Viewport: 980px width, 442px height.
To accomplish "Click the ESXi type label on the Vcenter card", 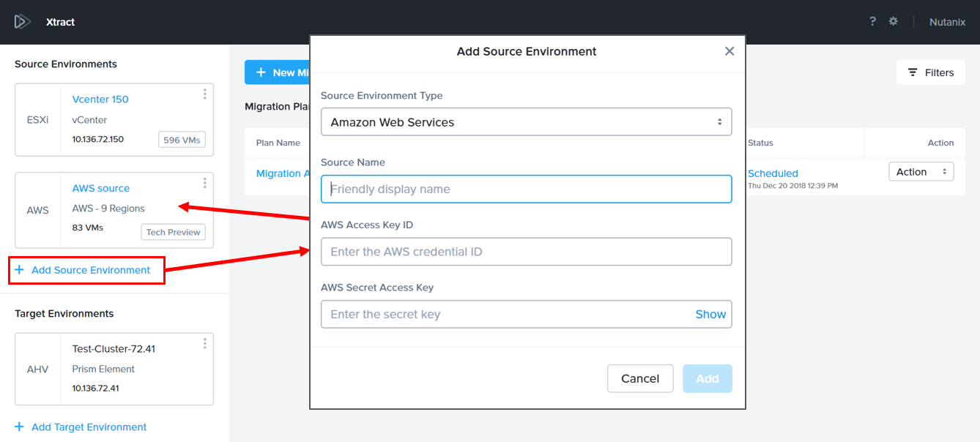I will coord(37,119).
